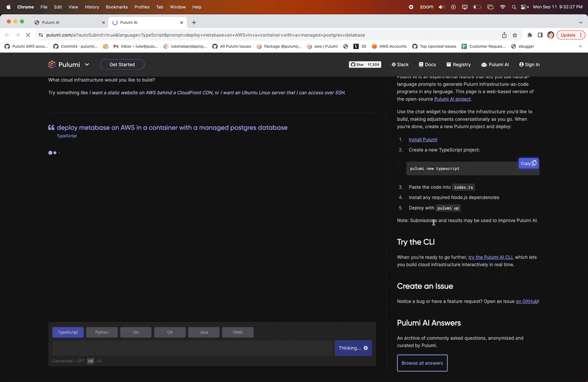Open the Gmail Inbox bookmark

[x=136, y=47]
